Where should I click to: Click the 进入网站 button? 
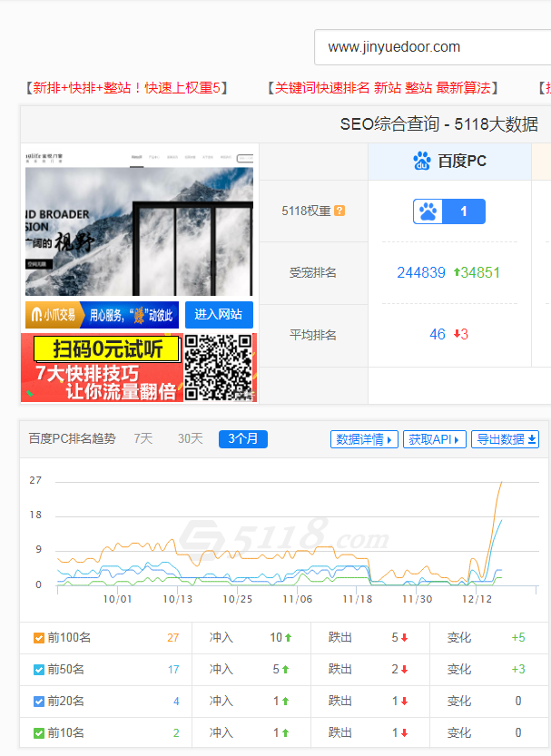click(219, 315)
